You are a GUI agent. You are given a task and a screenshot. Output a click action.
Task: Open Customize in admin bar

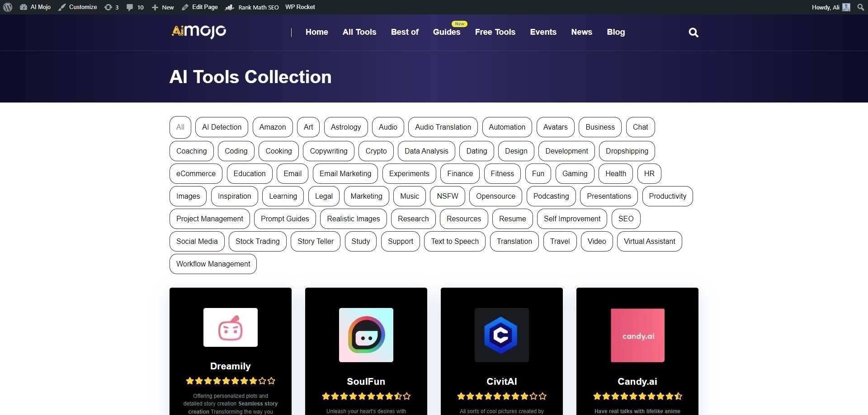tap(77, 7)
